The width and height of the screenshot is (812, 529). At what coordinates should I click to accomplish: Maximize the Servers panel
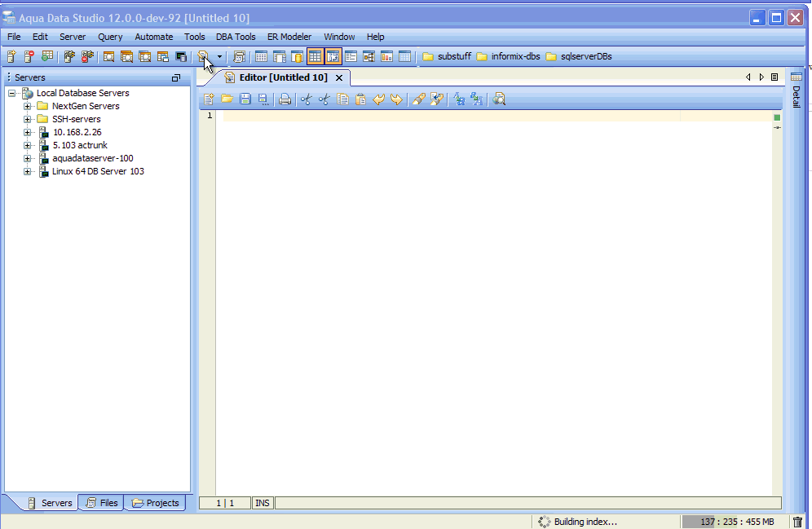pyautogui.click(x=176, y=77)
